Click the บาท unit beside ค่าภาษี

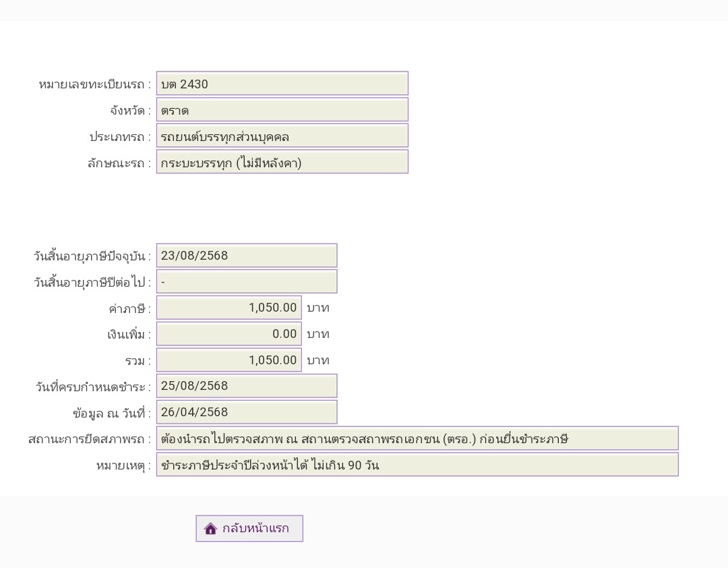[x=318, y=308]
